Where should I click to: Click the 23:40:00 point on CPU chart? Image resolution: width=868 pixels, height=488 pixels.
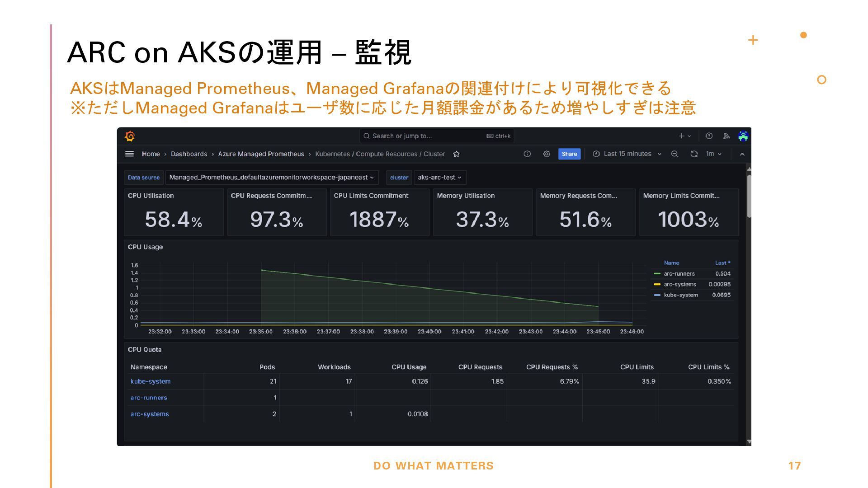(x=429, y=288)
